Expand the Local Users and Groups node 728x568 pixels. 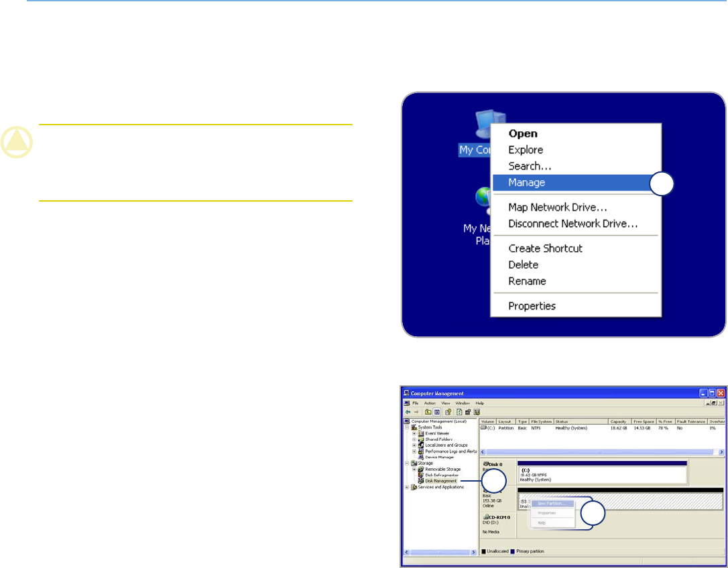[x=414, y=445]
